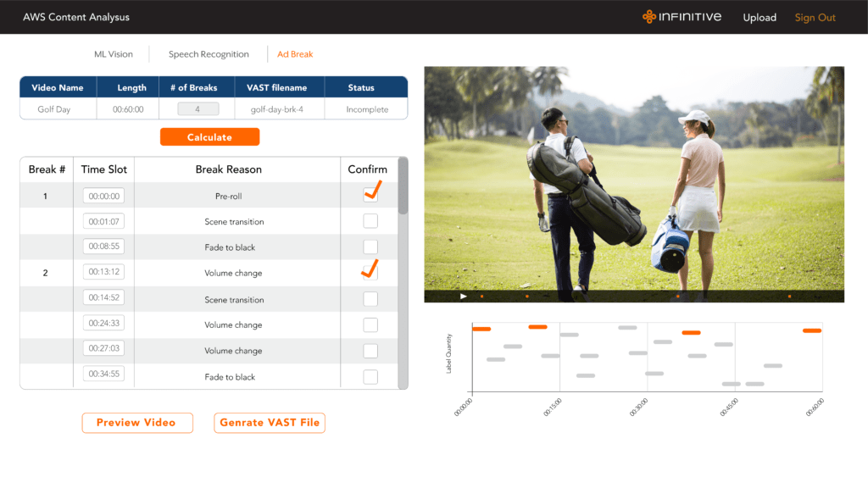Click the play button in video player
Screen dimensions: 868x488
pyautogui.click(x=463, y=297)
